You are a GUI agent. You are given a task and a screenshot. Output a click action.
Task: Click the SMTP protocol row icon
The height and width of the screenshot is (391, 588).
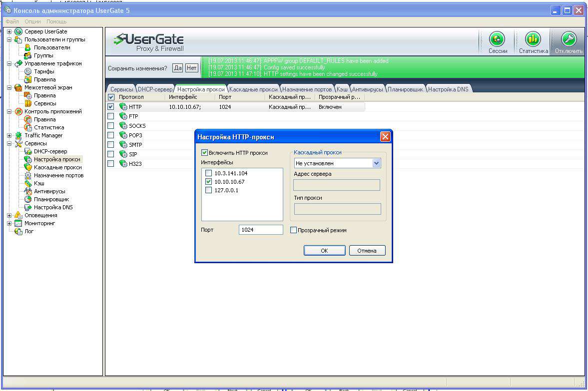click(x=123, y=145)
